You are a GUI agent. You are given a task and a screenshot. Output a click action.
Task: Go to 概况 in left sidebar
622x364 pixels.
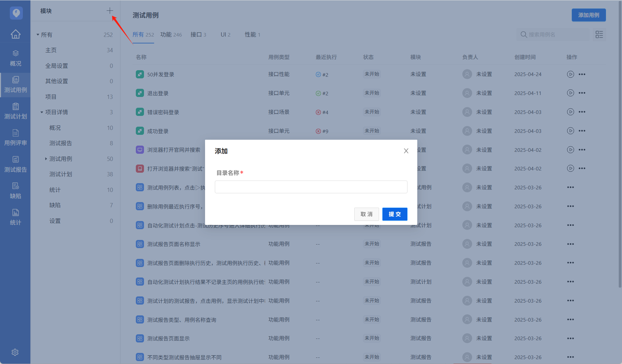pyautogui.click(x=15, y=58)
